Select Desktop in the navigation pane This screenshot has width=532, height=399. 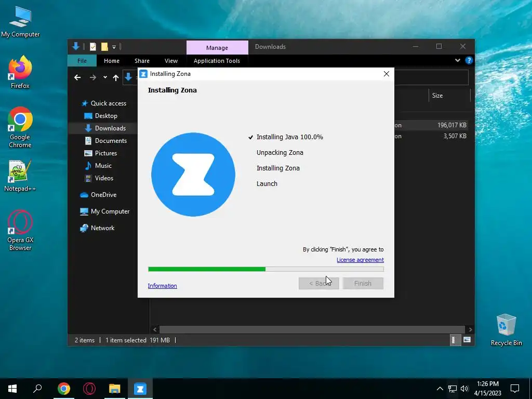pyautogui.click(x=101, y=116)
